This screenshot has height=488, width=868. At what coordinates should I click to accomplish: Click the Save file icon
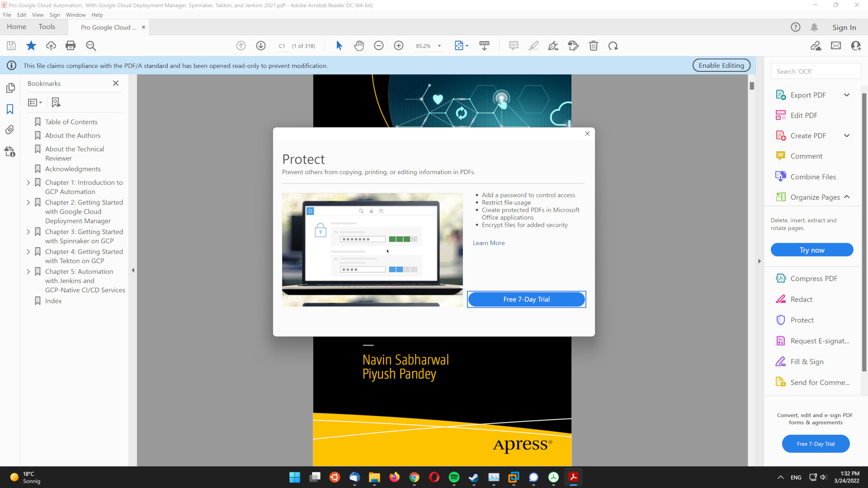coord(11,46)
